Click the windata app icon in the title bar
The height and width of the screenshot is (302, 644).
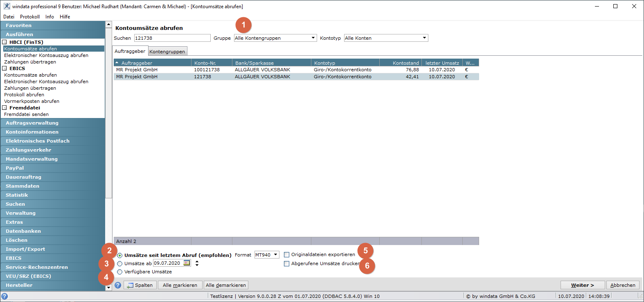pos(7,6)
